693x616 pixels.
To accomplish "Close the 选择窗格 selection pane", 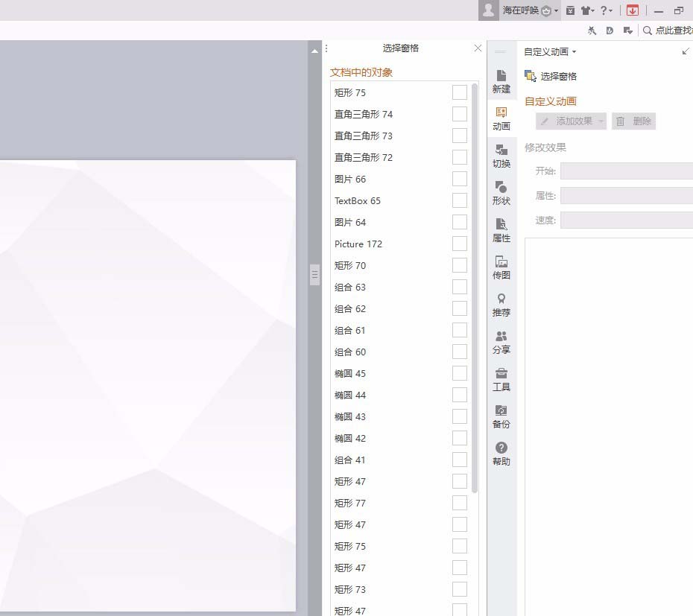I will click(478, 48).
